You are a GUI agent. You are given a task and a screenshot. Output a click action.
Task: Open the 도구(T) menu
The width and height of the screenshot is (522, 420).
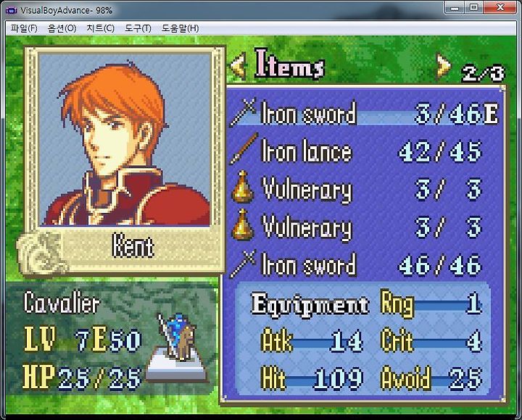click(x=138, y=28)
